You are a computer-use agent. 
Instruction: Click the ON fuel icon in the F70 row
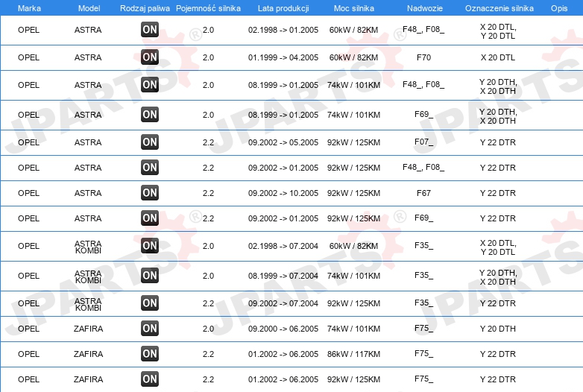(x=150, y=57)
